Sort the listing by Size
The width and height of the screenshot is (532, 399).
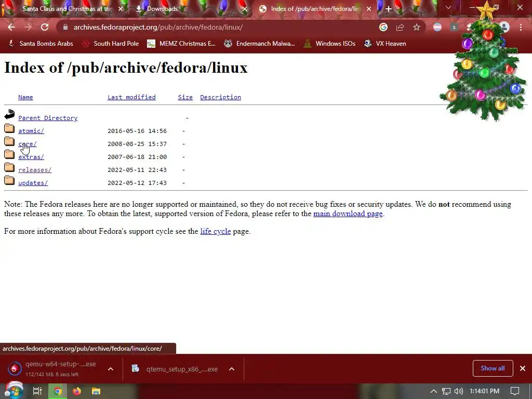point(185,97)
